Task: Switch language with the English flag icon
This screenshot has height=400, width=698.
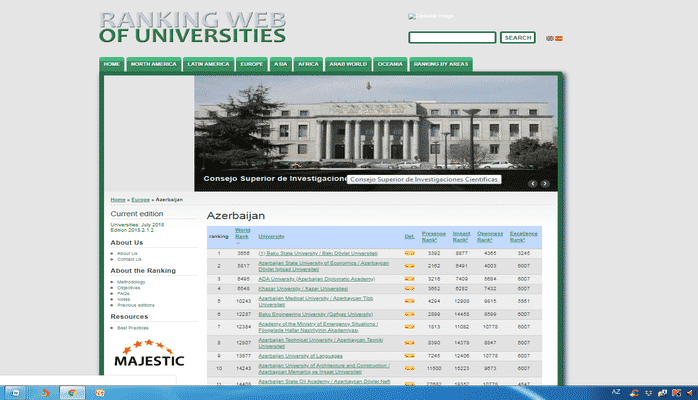Action: tap(549, 38)
